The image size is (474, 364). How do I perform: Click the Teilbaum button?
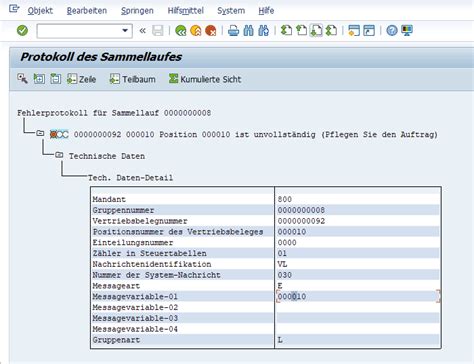[133, 79]
